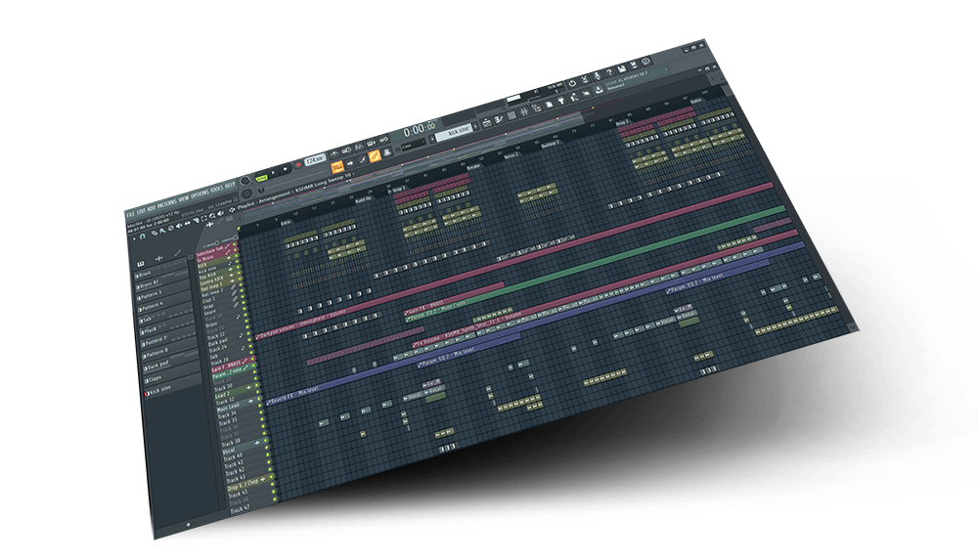Image resolution: width=978 pixels, height=560 pixels.
Task: Open the EDIT menu
Action: (140, 211)
